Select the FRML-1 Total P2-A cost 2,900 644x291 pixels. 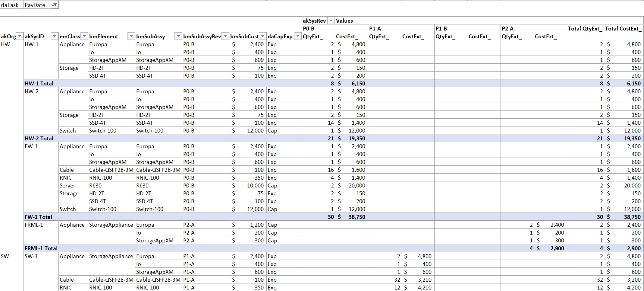coord(550,248)
